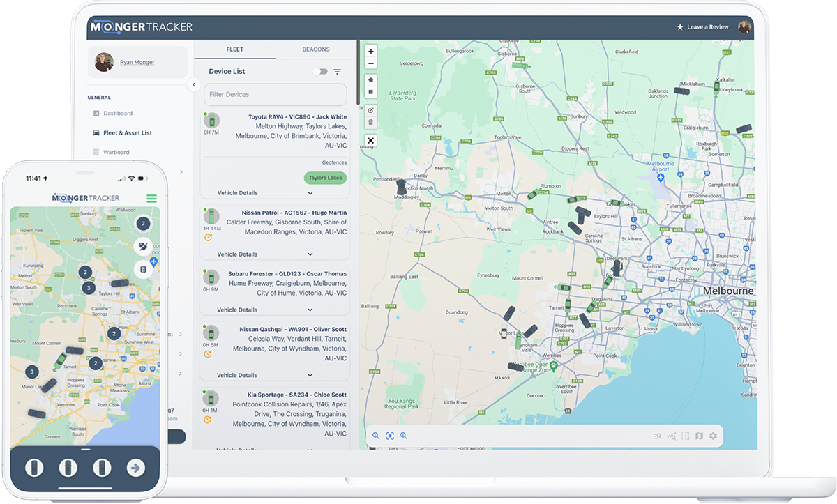
Task: Click the trash icon to delete a geofence
Action: tap(370, 122)
